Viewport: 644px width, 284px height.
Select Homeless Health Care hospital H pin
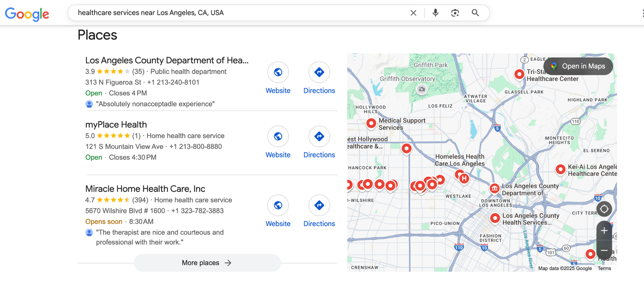pos(464,178)
